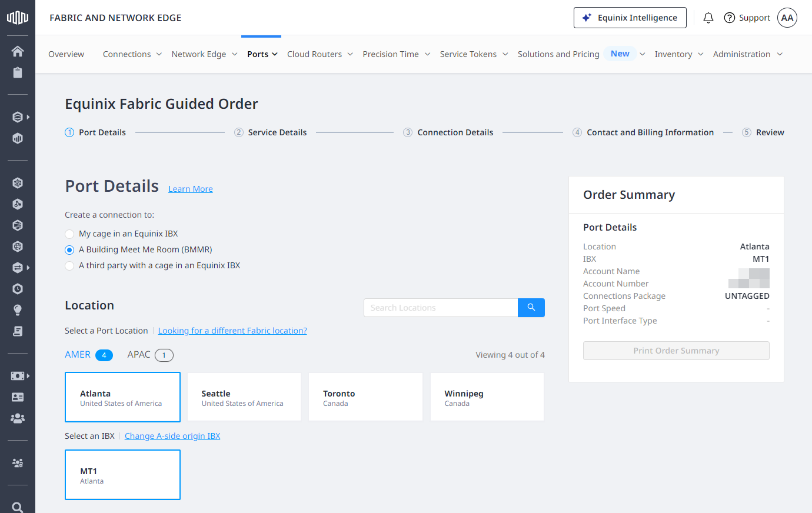Click Contact and Billing Information step
The height and width of the screenshot is (513, 812).
(643, 132)
